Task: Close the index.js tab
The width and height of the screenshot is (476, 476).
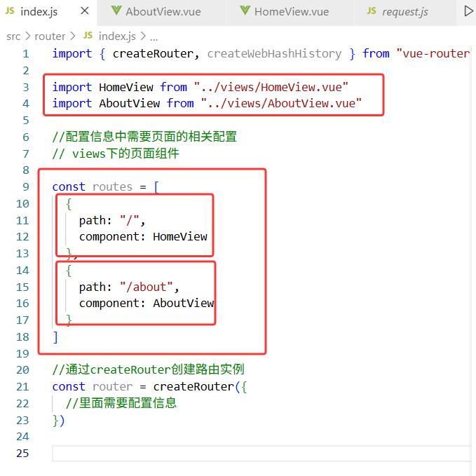Action: pos(85,11)
